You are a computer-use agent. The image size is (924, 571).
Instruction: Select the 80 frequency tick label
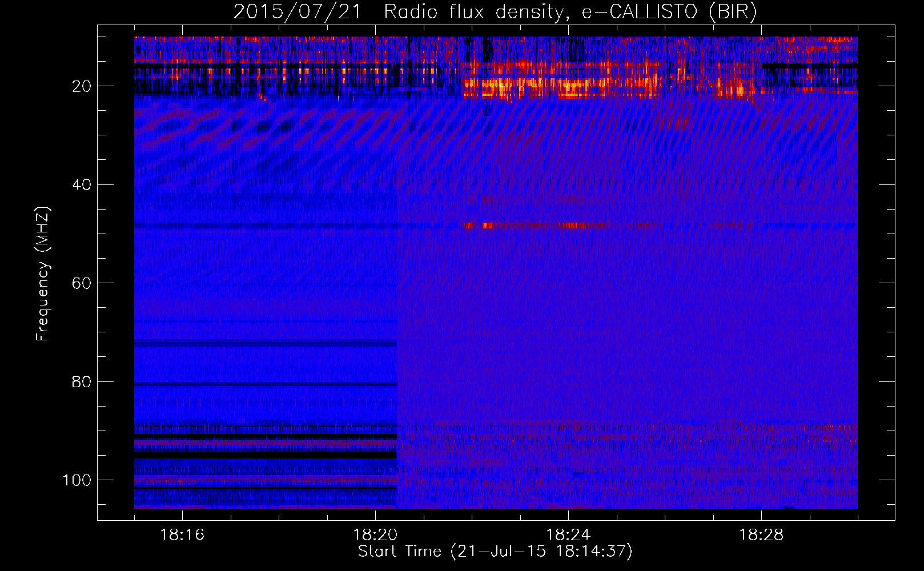coord(82,382)
